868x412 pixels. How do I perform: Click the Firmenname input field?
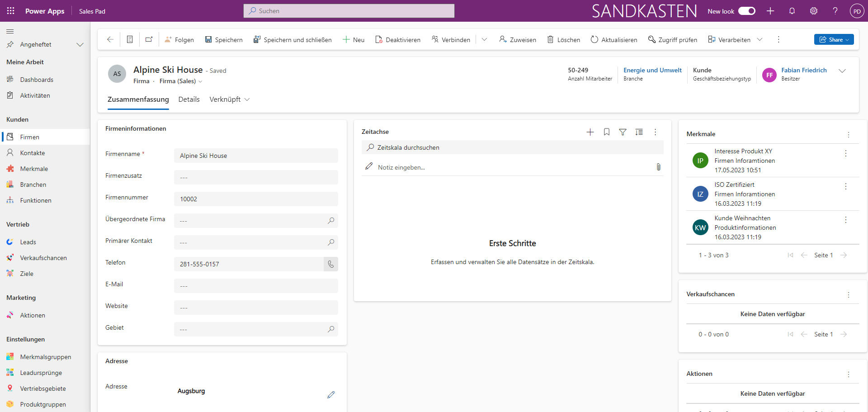click(x=256, y=156)
